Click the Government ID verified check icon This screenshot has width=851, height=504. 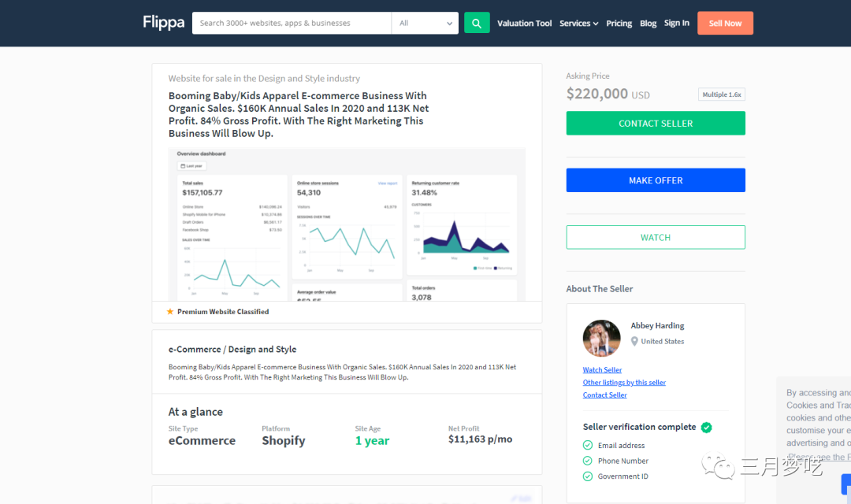tap(588, 476)
